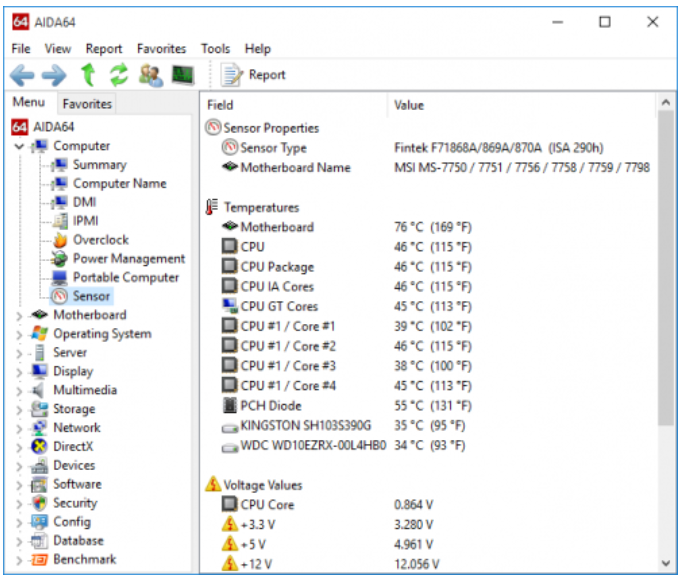Screen dimensions: 684x579
Task: Expand the Config tree node
Action: click(x=19, y=522)
